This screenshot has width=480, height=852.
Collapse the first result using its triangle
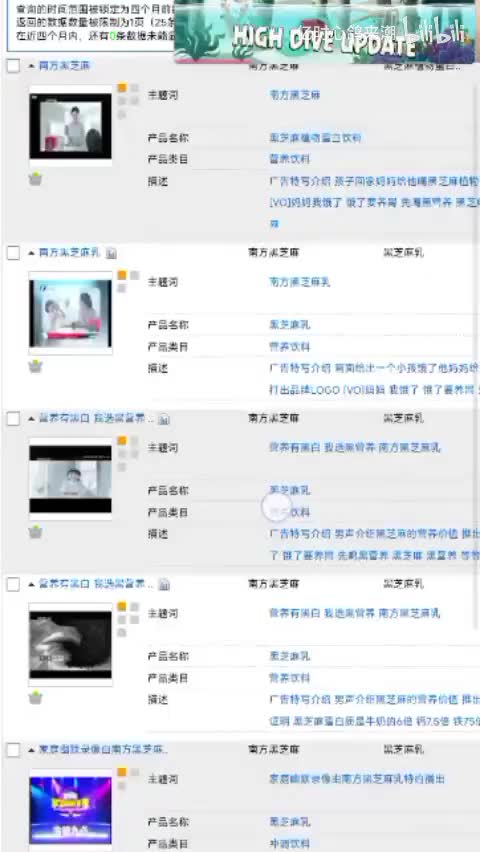coord(32,66)
